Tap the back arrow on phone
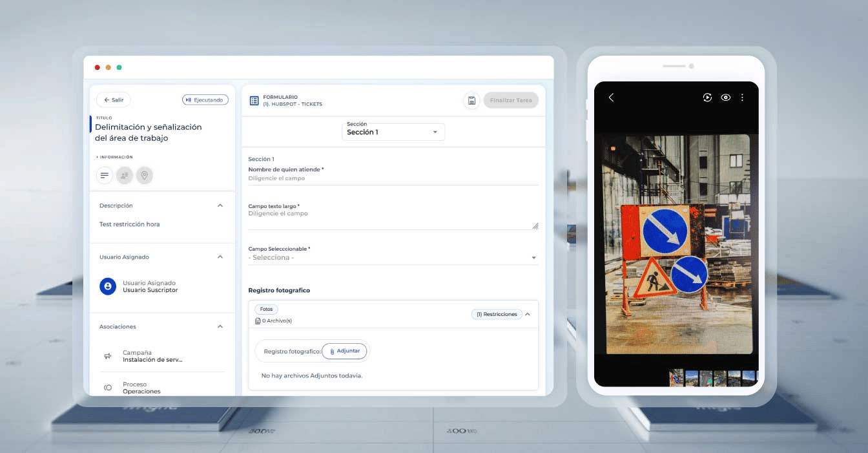The image size is (868, 453). coord(611,98)
